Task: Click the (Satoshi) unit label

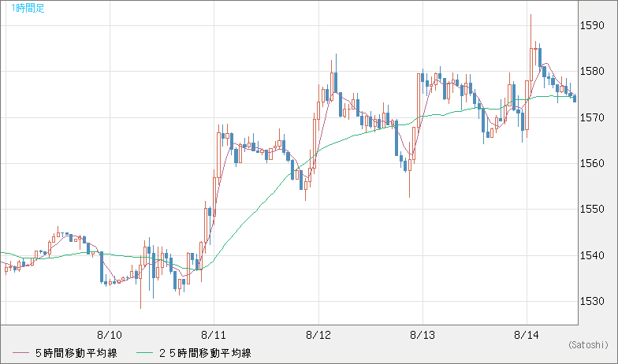Action: coord(588,345)
